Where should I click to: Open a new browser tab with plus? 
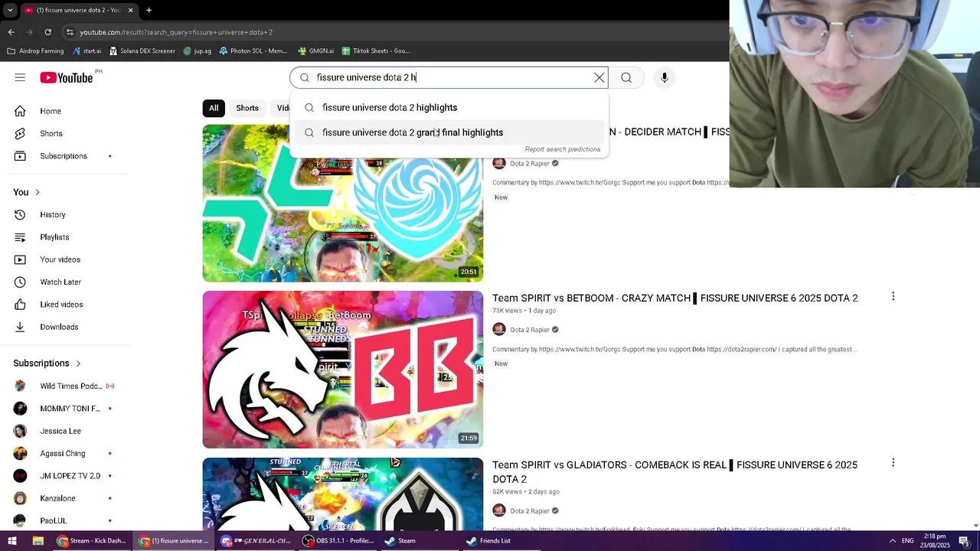tap(149, 10)
